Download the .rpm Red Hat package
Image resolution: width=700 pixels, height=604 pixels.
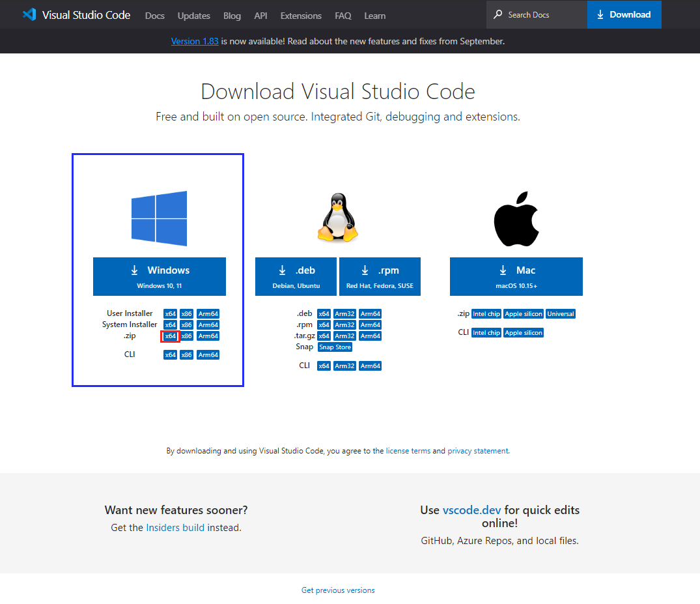pyautogui.click(x=380, y=276)
